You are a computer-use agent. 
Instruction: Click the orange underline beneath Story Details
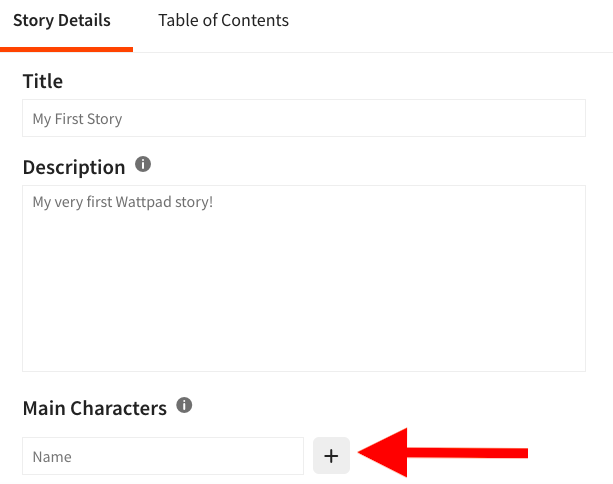click(66, 49)
